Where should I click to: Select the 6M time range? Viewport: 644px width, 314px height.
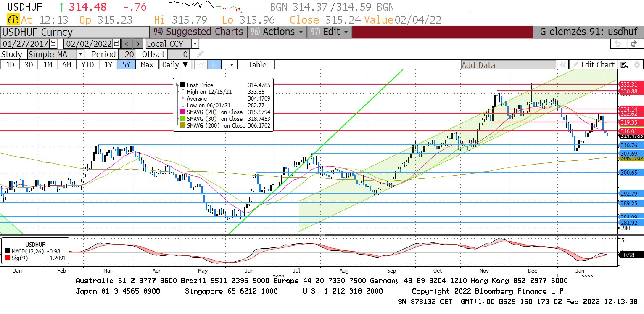[66, 65]
